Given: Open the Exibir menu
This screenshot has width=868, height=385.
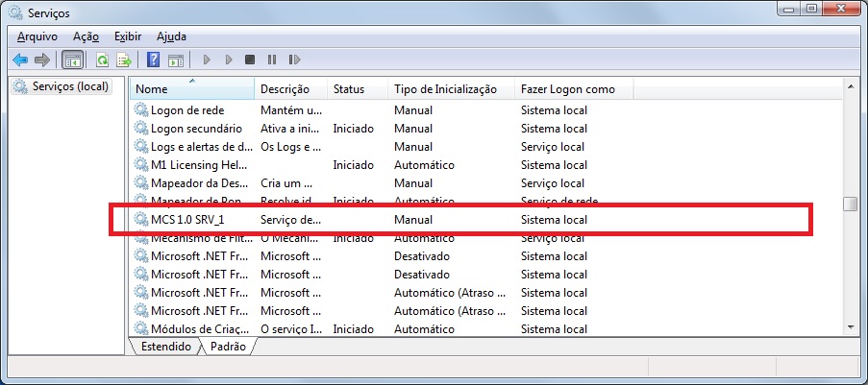Looking at the screenshot, I should pos(128,37).
